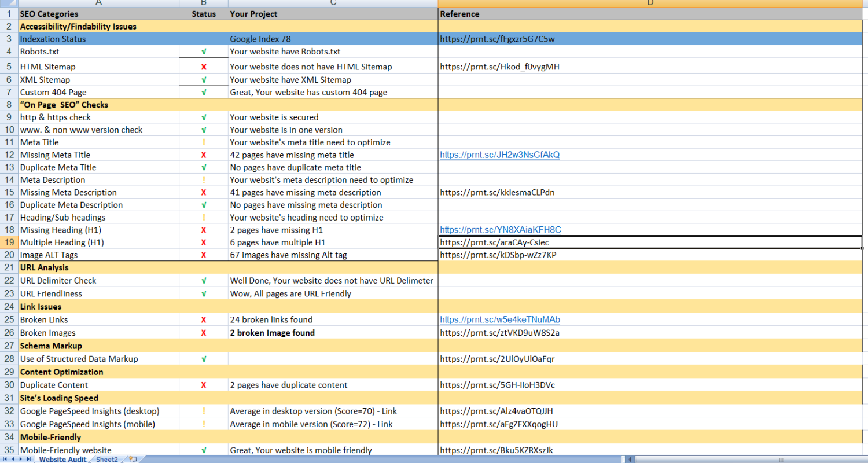The image size is (868, 463).
Task: Open the Missing Meta Title screenshot link
Action: 499,155
